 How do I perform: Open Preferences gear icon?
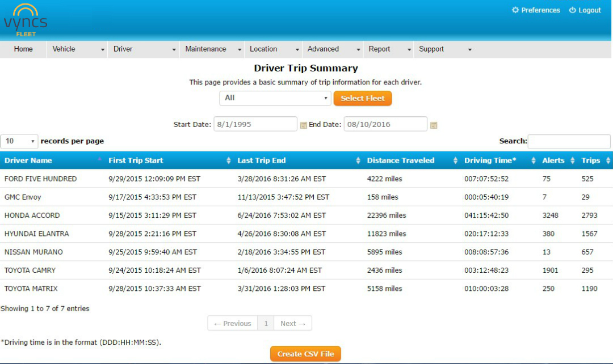[x=515, y=10]
